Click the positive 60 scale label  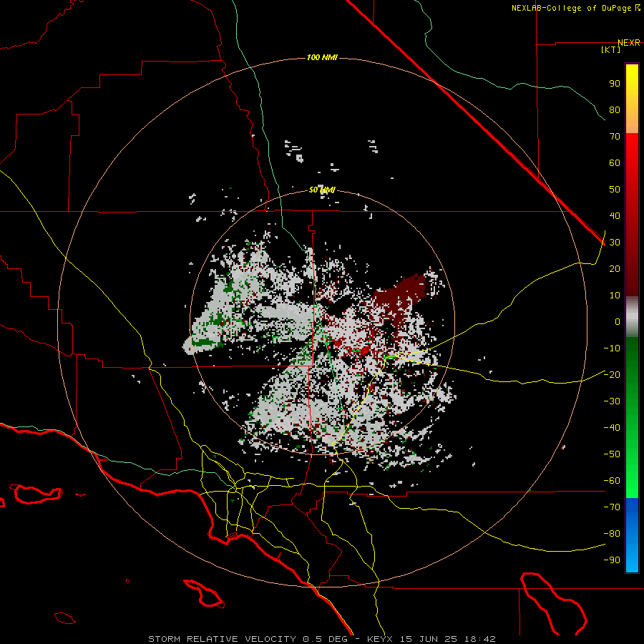(615, 162)
